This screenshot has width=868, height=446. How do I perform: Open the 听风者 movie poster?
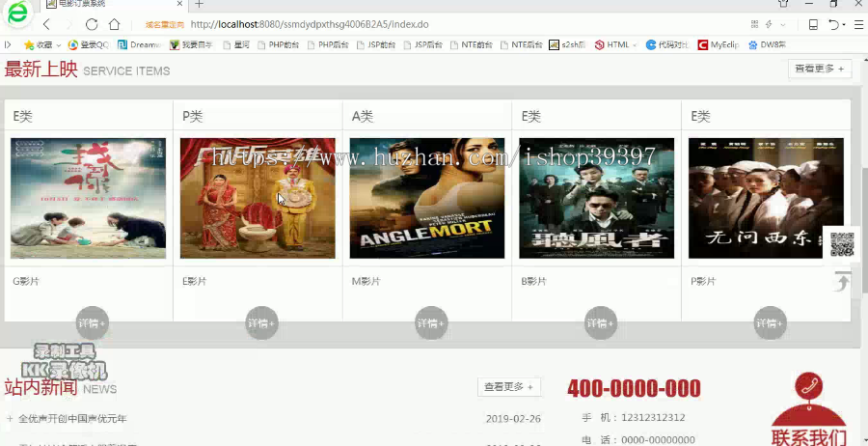(596, 198)
